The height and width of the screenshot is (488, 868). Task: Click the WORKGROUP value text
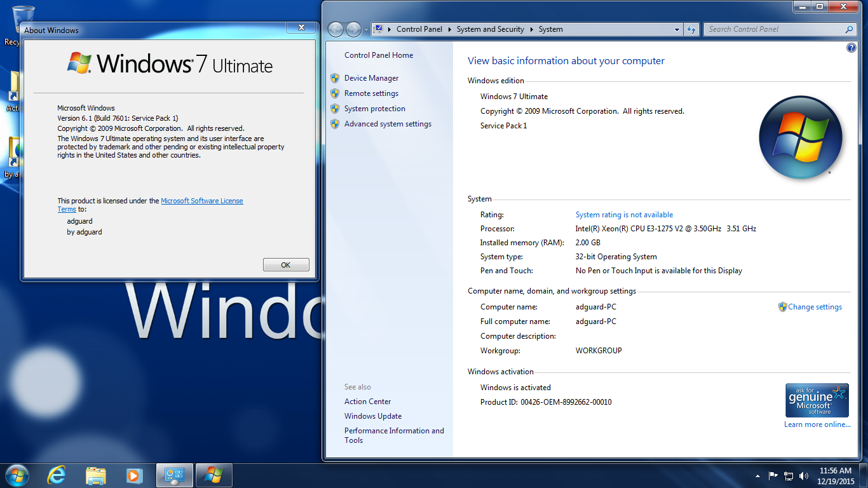[x=599, y=351]
